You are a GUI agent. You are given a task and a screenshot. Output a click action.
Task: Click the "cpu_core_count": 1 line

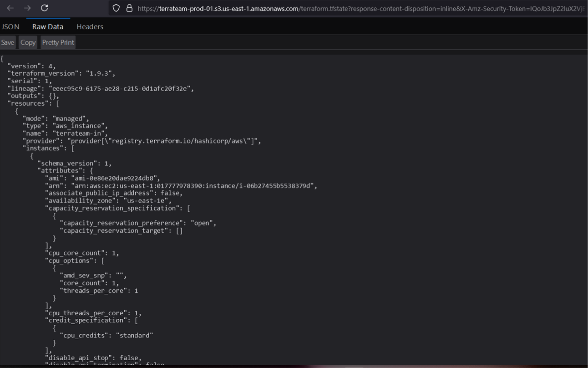pos(82,253)
